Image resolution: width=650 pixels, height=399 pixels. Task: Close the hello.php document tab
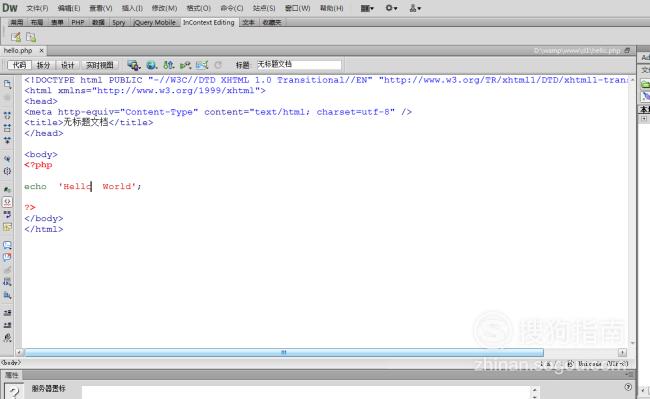click(x=41, y=51)
